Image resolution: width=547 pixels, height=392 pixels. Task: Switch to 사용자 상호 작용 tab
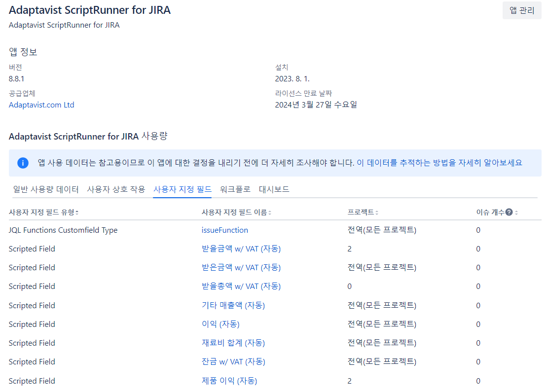tap(116, 189)
